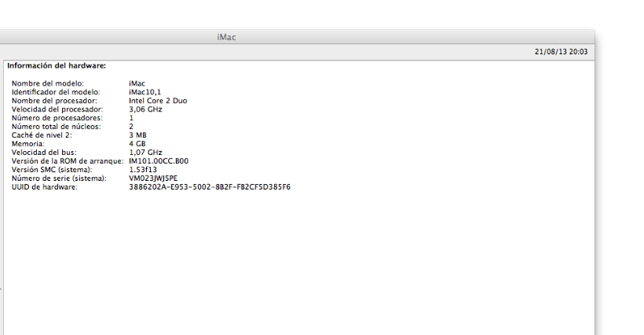This screenshot has height=335, width=644.
Task: Click the Memoria label
Action: click(x=28, y=144)
